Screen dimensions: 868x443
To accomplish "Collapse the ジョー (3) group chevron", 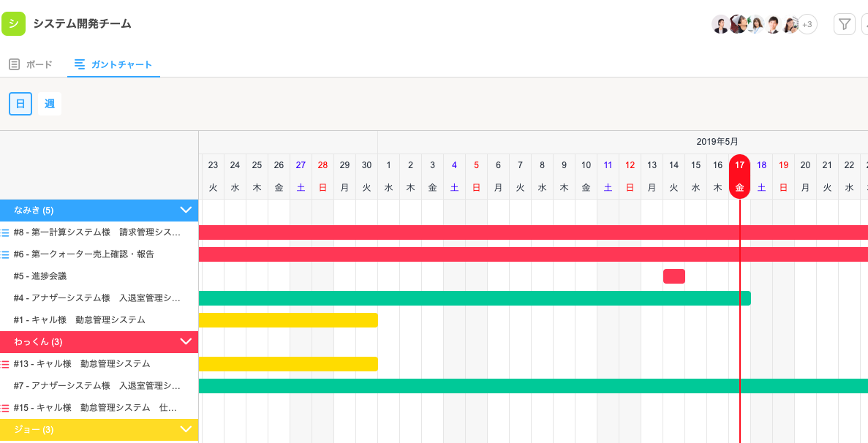I will [x=186, y=429].
